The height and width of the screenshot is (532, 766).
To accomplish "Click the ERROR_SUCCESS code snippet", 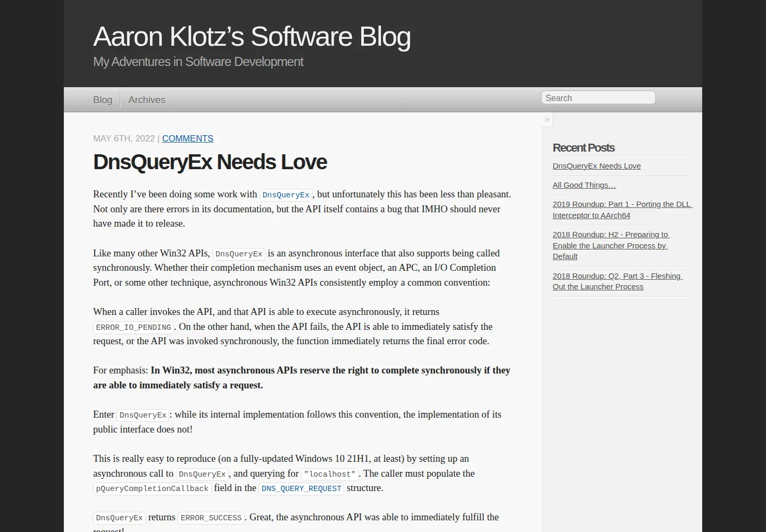I will (x=211, y=518).
